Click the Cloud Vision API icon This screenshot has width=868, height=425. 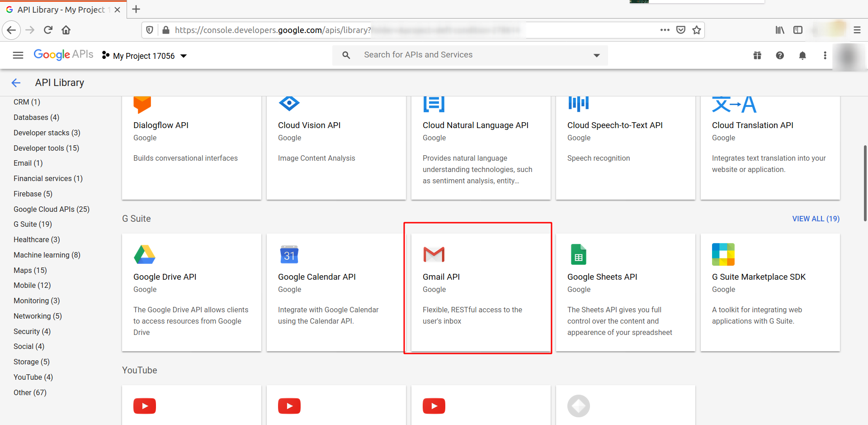click(289, 104)
